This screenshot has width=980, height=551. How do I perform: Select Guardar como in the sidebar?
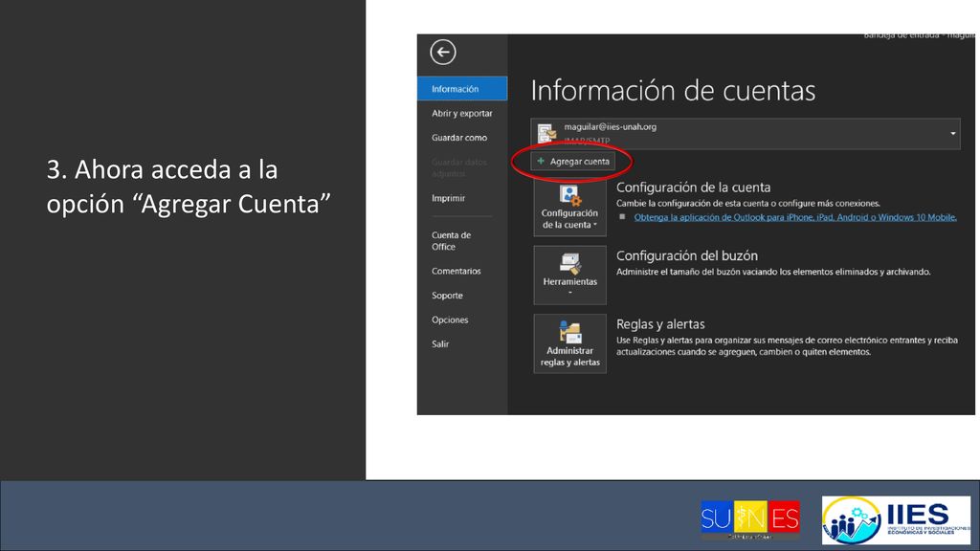point(459,138)
